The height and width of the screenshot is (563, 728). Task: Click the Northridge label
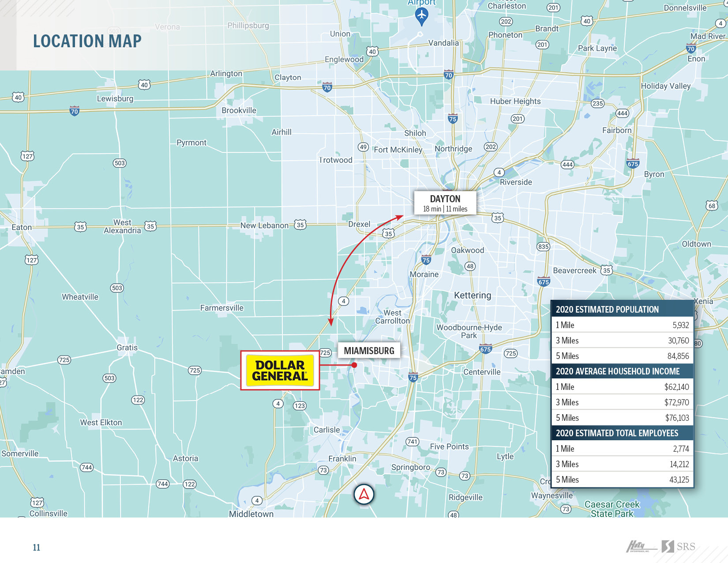click(453, 149)
